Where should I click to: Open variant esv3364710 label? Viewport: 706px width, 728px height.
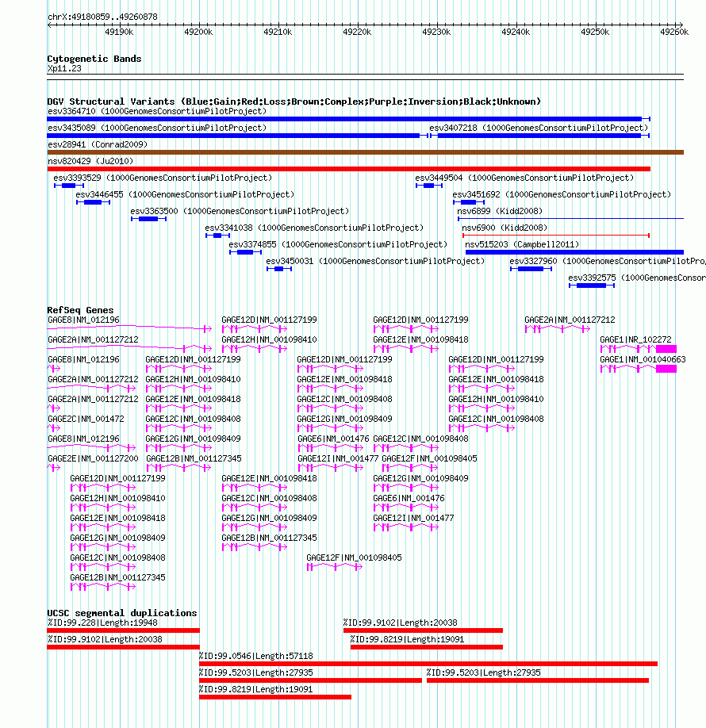157,112
